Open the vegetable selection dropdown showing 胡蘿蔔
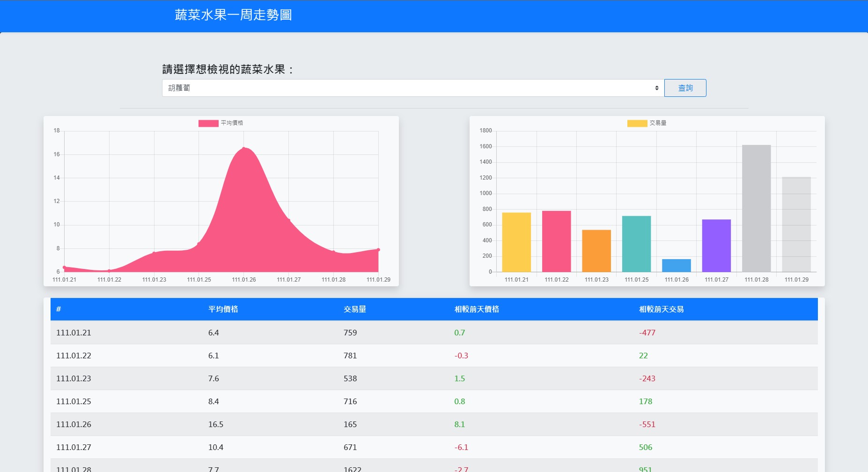 click(x=412, y=88)
